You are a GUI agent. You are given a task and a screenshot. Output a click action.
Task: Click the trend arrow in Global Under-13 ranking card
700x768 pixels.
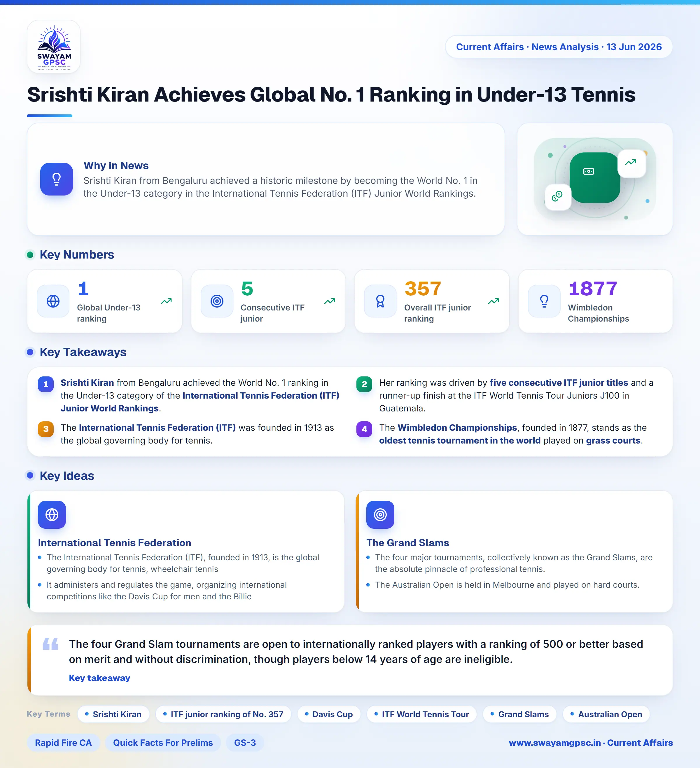tap(166, 301)
